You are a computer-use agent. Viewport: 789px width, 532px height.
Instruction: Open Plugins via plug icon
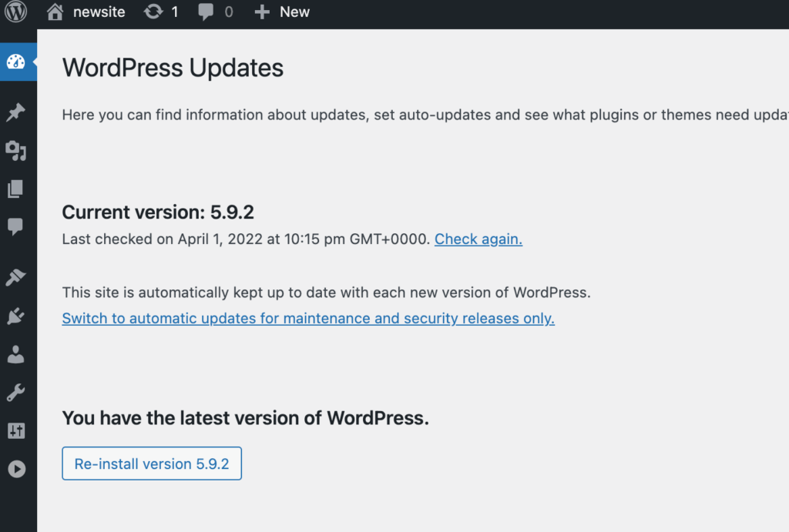click(x=15, y=316)
